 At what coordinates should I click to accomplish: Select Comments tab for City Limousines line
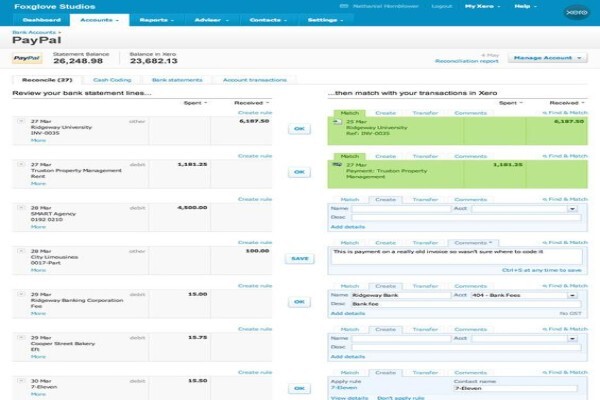[473, 243]
